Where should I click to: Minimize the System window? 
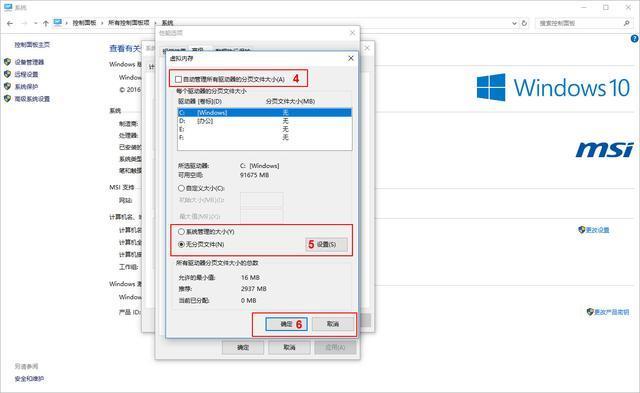pyautogui.click(x=585, y=7)
